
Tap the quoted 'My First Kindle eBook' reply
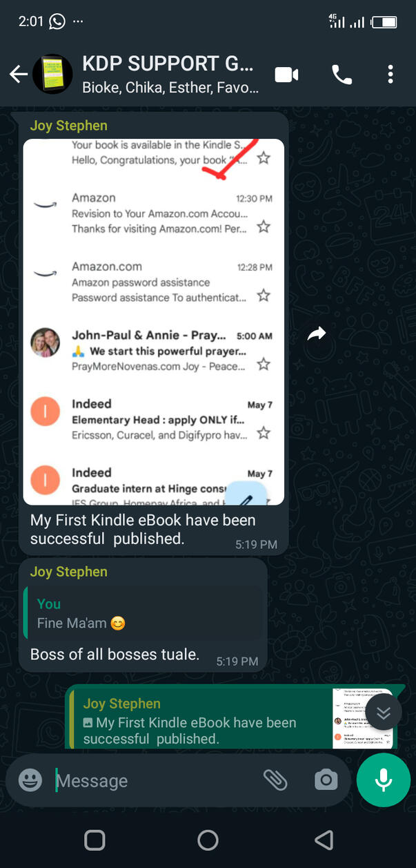[232, 720]
